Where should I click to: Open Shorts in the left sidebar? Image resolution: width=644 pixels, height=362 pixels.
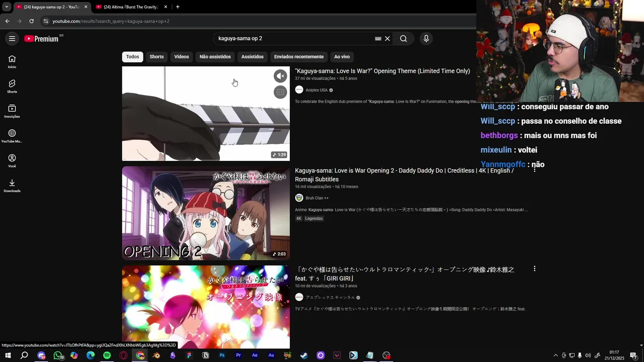point(12,86)
